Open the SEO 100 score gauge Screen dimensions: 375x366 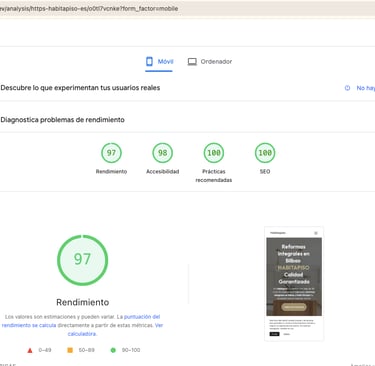pyautogui.click(x=265, y=153)
